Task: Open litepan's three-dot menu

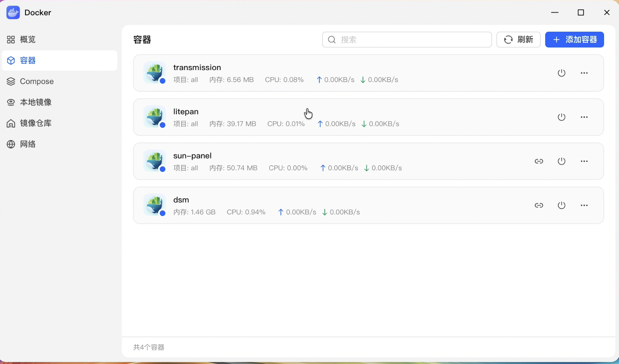Action: tap(584, 117)
